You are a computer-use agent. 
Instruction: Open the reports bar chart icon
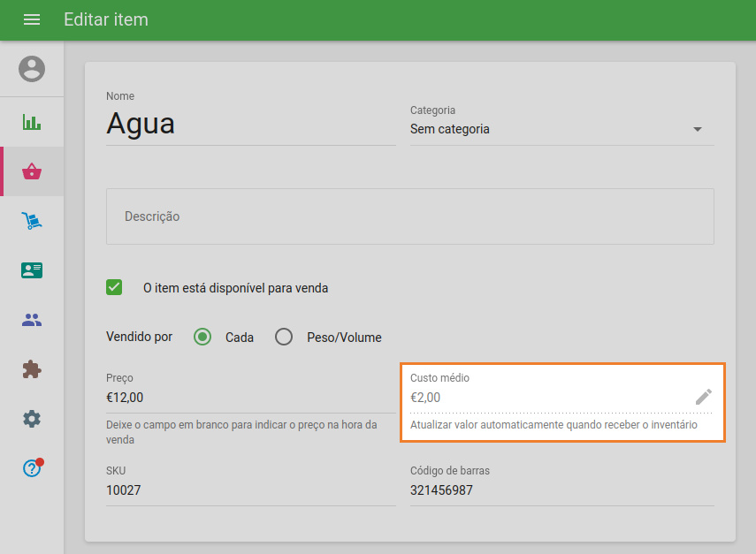[x=32, y=122]
